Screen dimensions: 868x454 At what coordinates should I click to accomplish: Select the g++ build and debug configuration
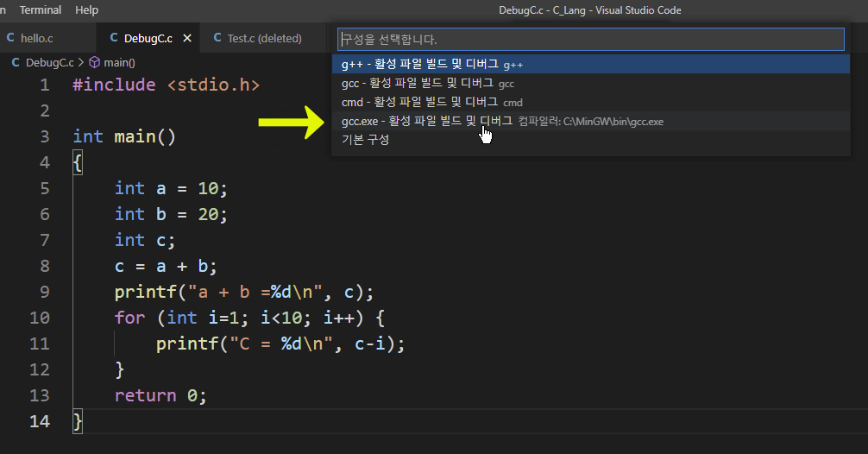(591, 64)
